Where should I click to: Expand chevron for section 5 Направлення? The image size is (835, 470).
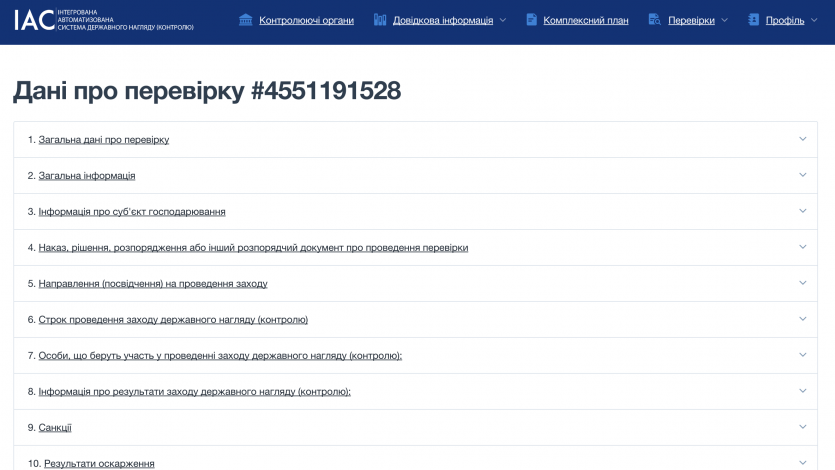point(803,283)
